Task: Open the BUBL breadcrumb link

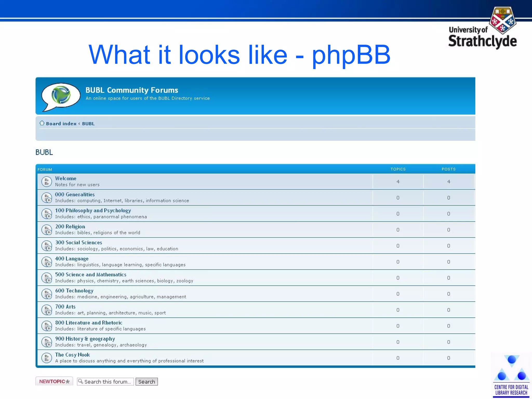Action: pos(88,124)
